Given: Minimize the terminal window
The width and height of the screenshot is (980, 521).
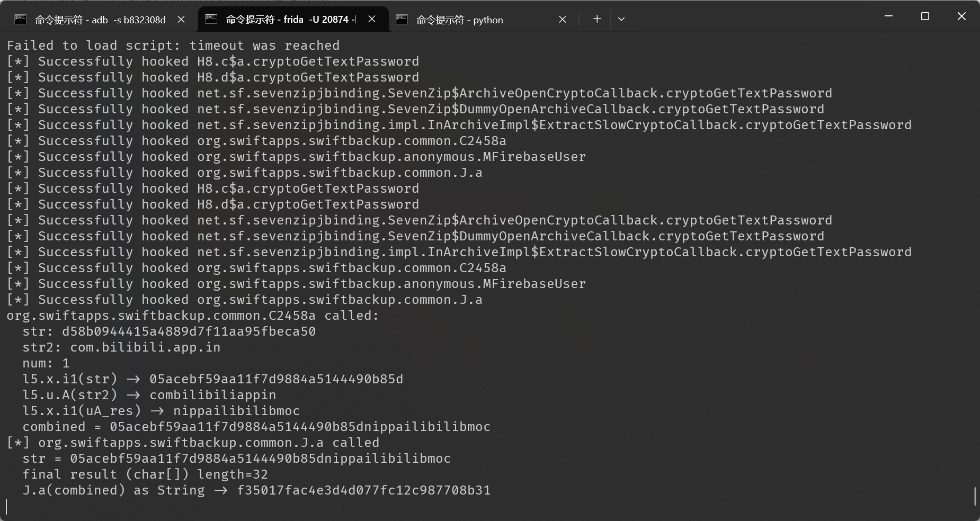Looking at the screenshot, I should point(889,16).
